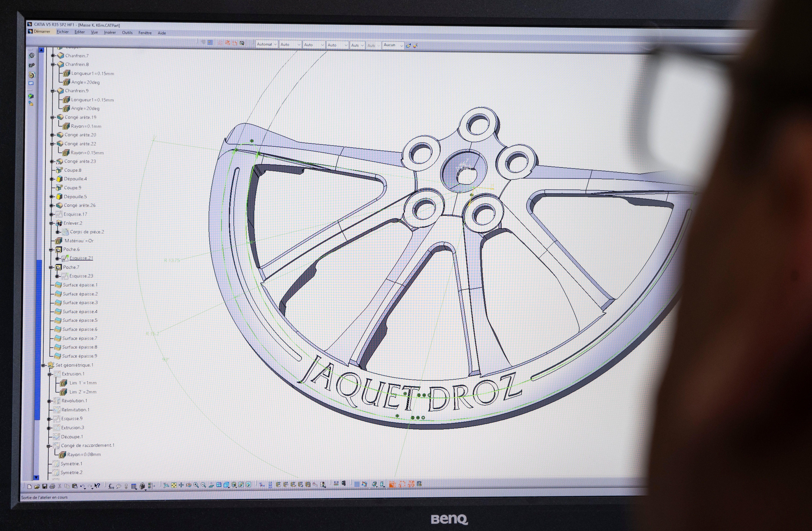
Task: Click the orange Sketch icon in bottom toolbar
Action: [x=392, y=484]
